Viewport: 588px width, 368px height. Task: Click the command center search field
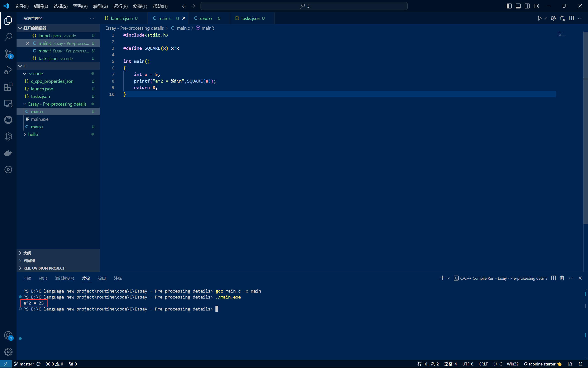point(304,6)
